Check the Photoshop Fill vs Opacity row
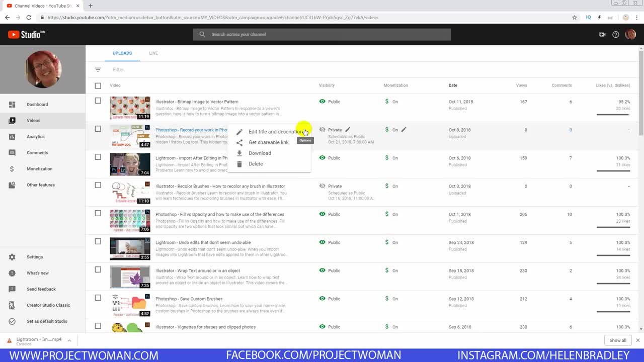Image resolution: width=644 pixels, height=362 pixels. click(98, 213)
